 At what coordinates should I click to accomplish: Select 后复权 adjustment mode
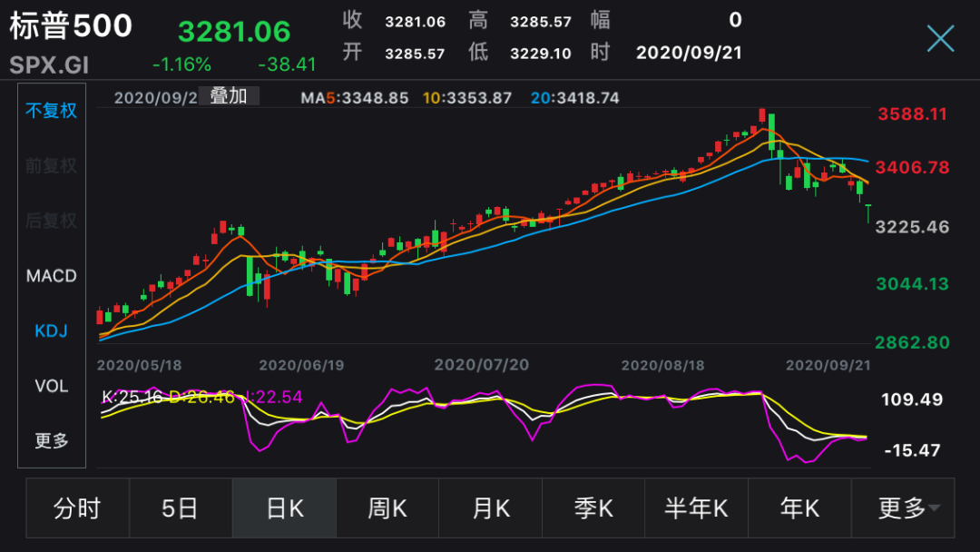51,221
